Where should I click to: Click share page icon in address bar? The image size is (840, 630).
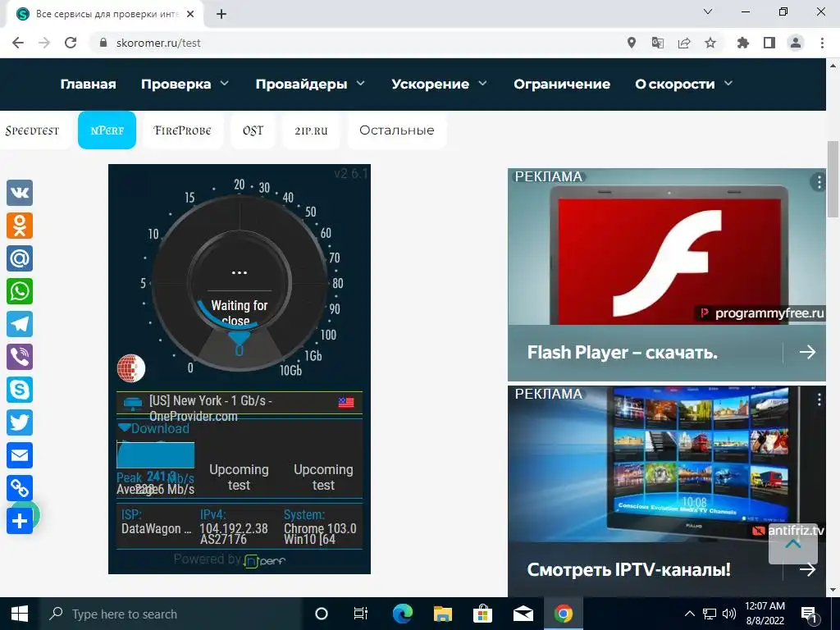click(684, 43)
